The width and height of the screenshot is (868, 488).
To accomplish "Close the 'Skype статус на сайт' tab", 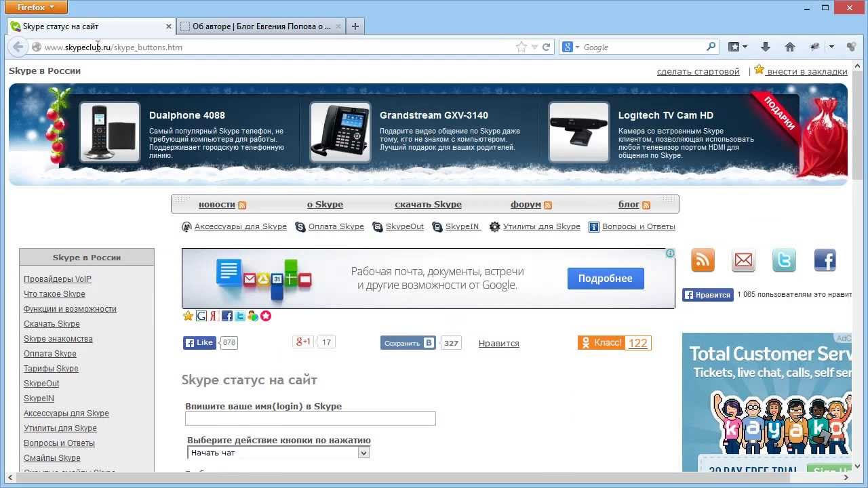I will 169,26.
